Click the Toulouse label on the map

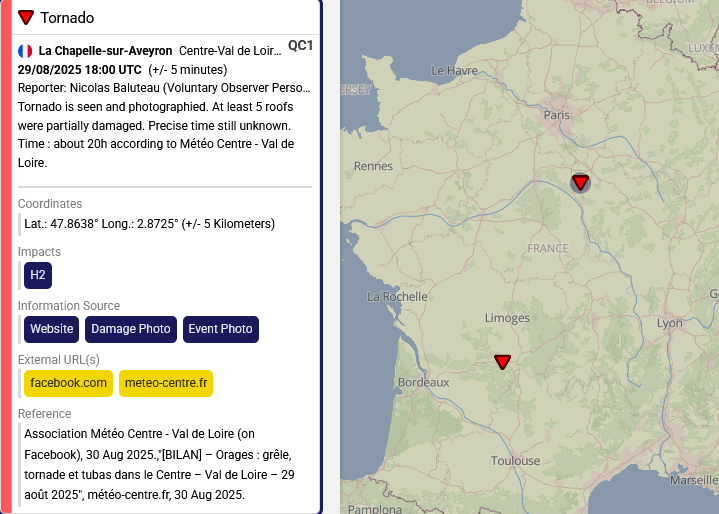click(x=515, y=461)
